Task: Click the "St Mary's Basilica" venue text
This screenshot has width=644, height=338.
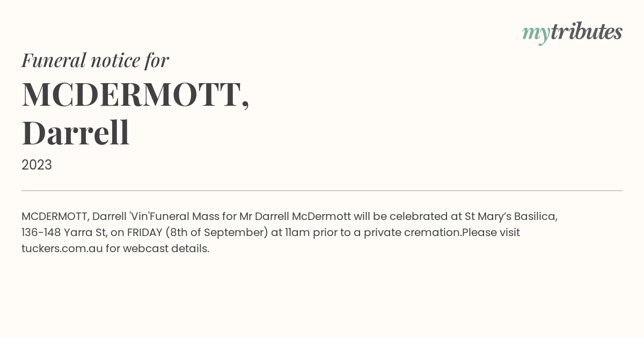Action: (511, 216)
